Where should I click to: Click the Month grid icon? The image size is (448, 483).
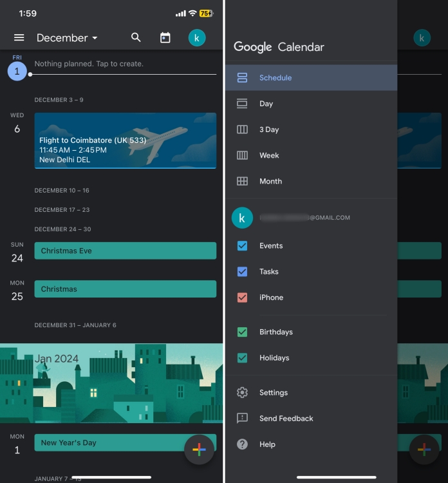[242, 181]
